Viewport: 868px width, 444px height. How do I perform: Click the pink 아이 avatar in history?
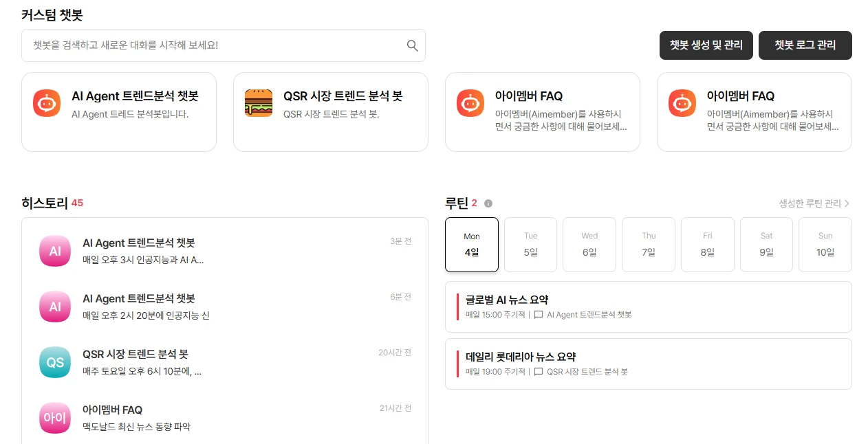tap(55, 418)
